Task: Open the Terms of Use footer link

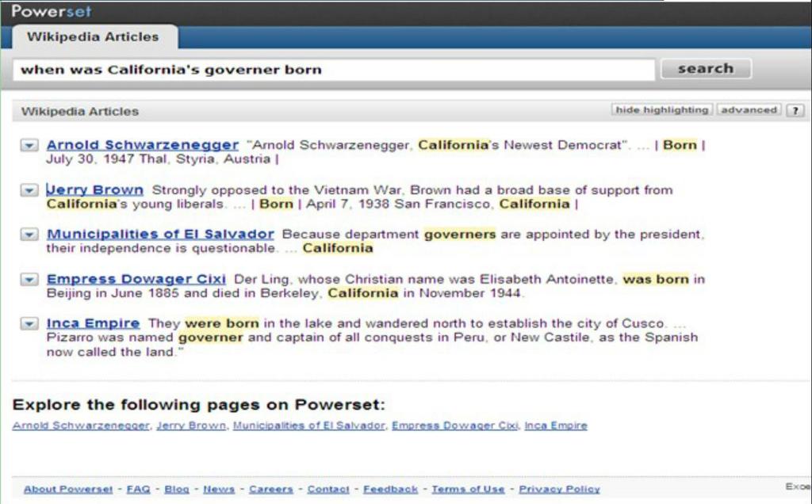Action: [468, 490]
